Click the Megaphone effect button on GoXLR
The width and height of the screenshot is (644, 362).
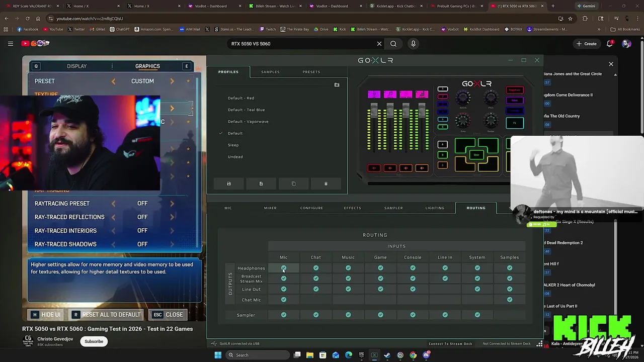(x=515, y=90)
